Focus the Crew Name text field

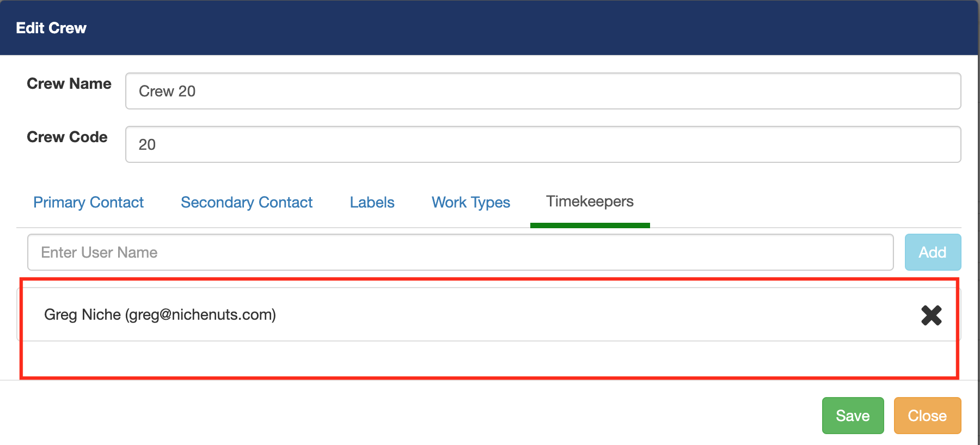[543, 91]
